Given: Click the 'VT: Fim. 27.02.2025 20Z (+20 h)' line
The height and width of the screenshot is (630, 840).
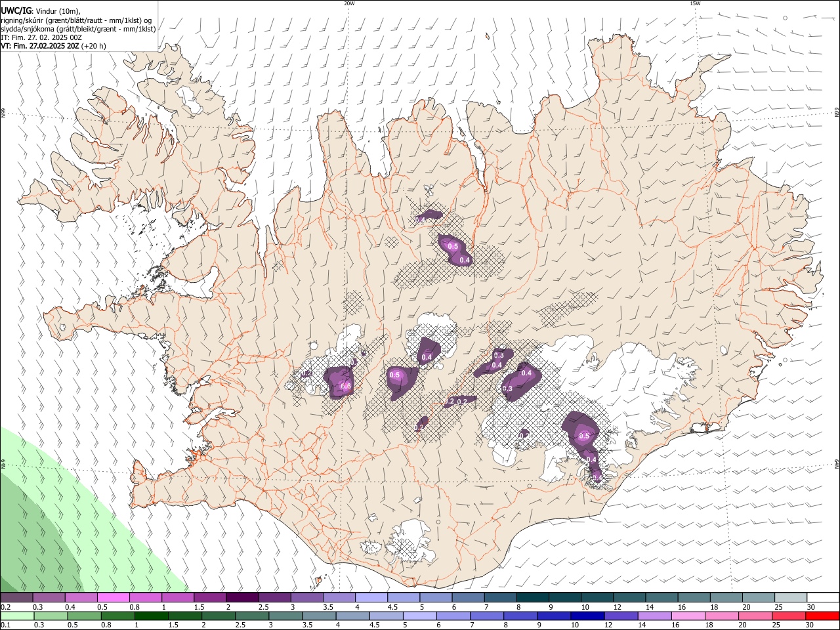Looking at the screenshot, I should pyautogui.click(x=53, y=46).
